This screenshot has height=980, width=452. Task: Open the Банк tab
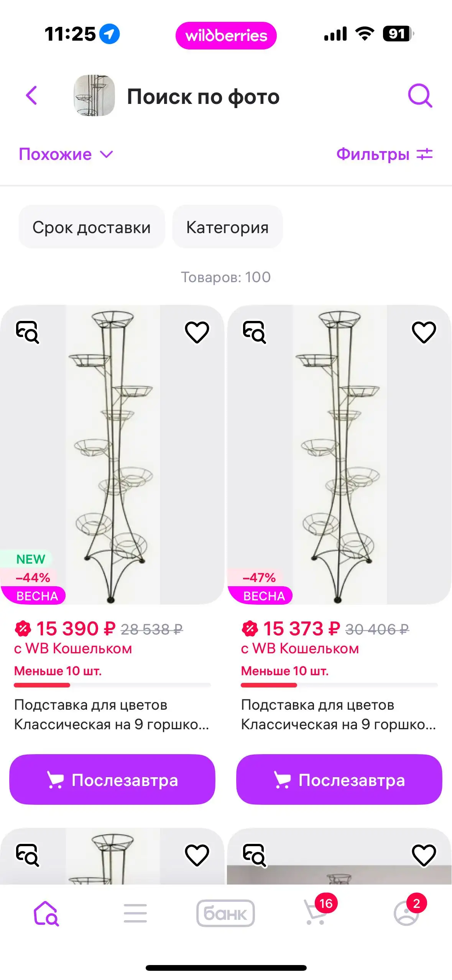tap(225, 913)
